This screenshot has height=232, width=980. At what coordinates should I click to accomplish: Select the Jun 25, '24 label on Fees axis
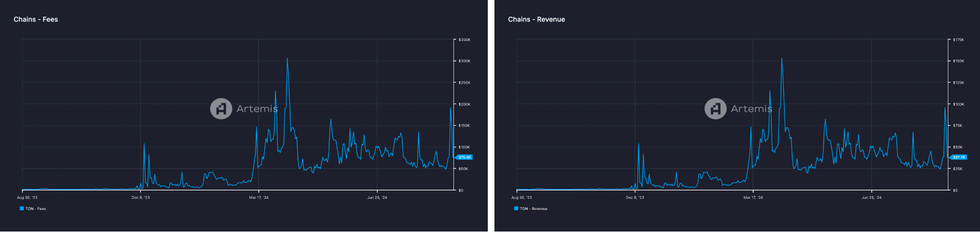point(377,198)
